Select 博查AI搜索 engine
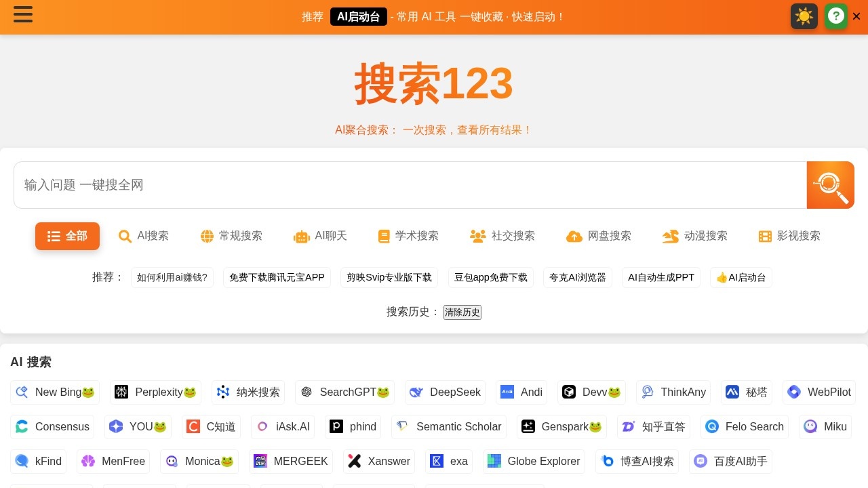Screen dimensions: 868x488 click(x=637, y=461)
